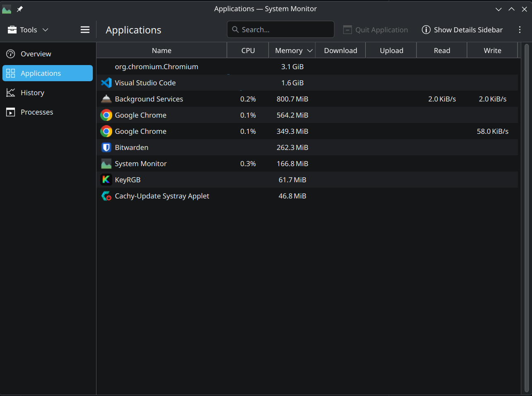Sort by the Upload column header
Screen dimensions: 532x396
click(x=391, y=51)
